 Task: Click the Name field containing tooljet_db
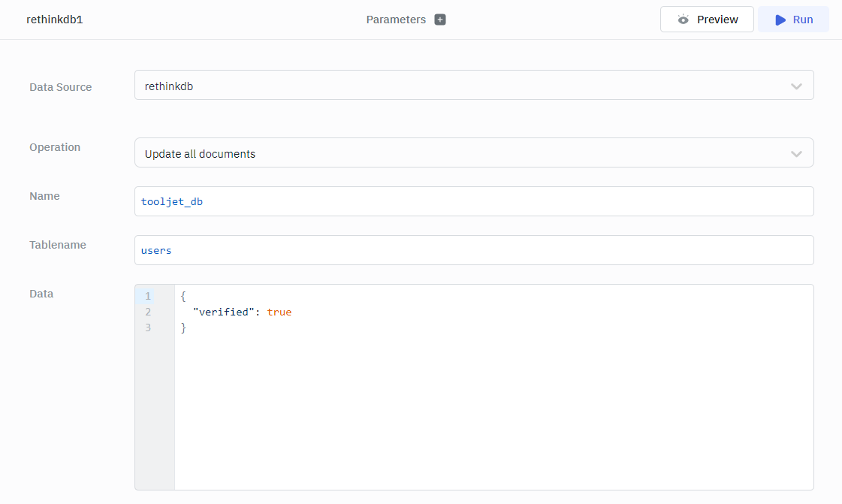(473, 201)
